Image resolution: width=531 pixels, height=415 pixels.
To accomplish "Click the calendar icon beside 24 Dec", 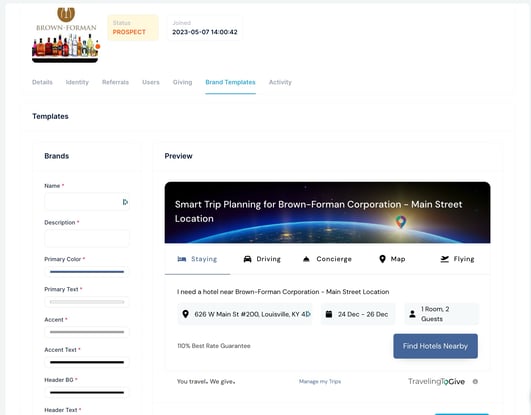I will click(x=329, y=314).
